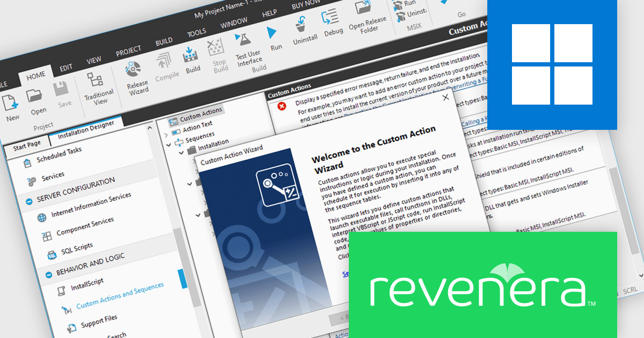Open the VIEW ribbon tab

[x=94, y=61]
